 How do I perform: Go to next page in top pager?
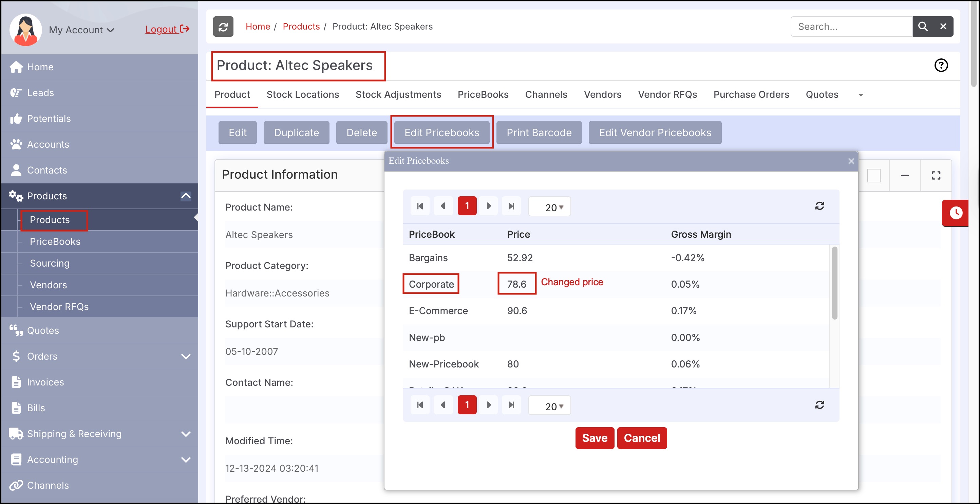tap(489, 206)
